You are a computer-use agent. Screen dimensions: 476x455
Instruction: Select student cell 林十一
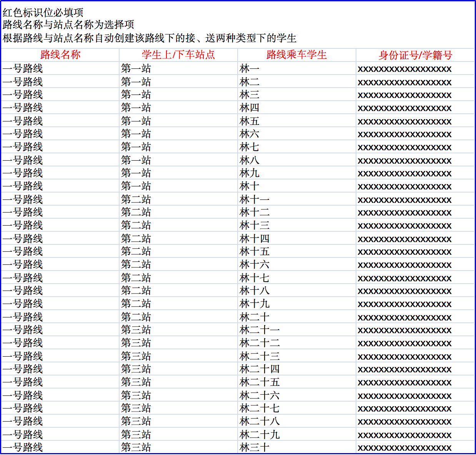click(x=297, y=199)
